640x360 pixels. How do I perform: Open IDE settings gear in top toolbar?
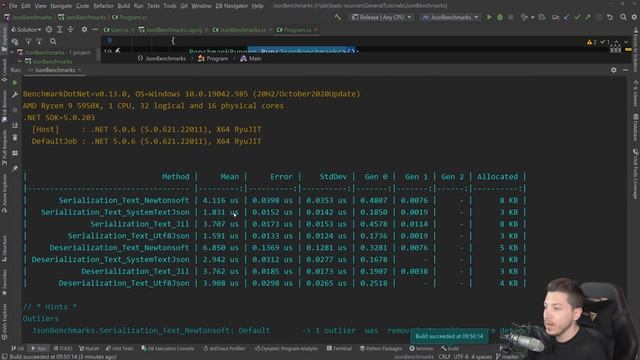634,18
